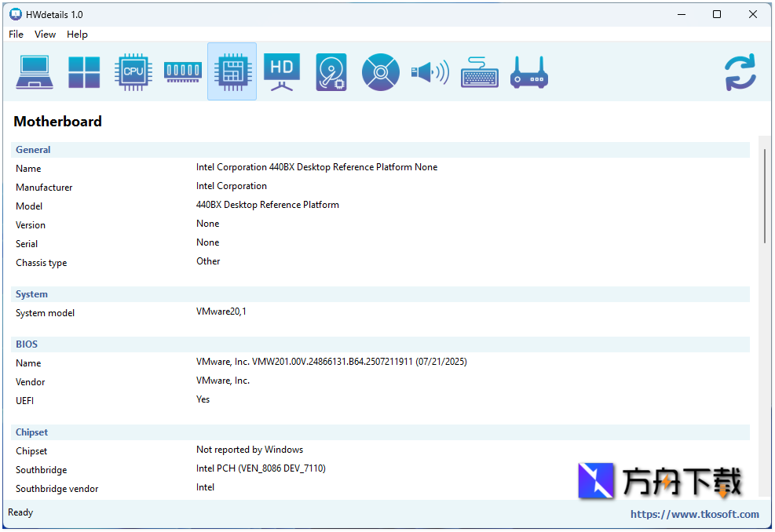Click the Serial row value None
This screenshot has height=532, width=775.
207,242
